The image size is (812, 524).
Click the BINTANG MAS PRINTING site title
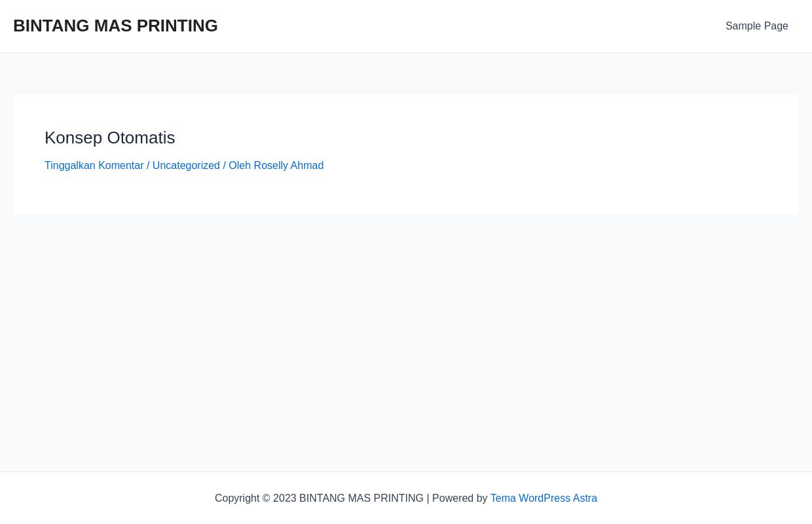coord(115,26)
